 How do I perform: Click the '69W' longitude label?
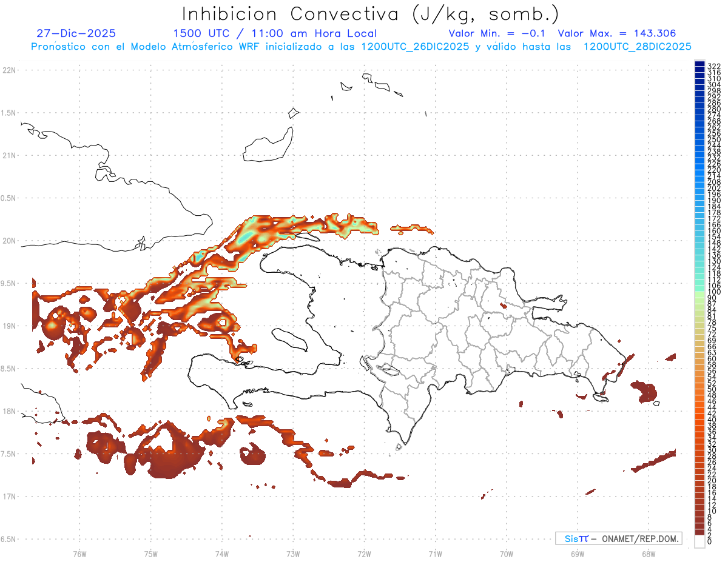[578, 554]
